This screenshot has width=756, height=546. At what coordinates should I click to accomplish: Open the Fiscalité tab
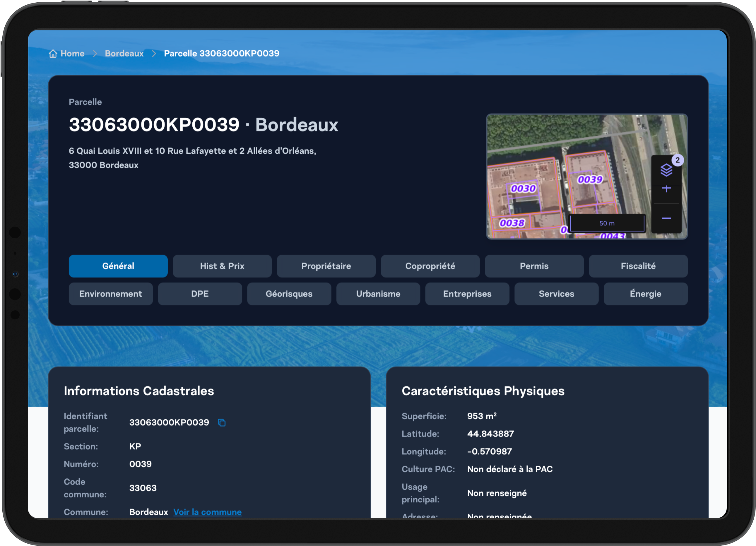tap(638, 266)
